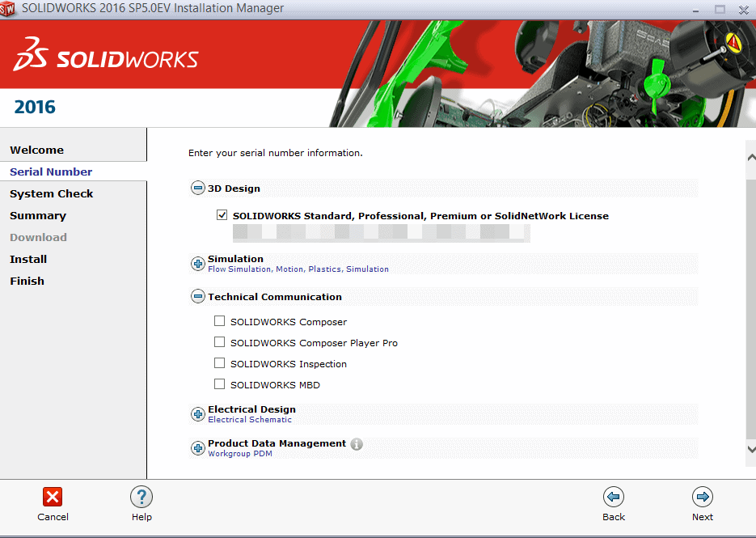The width and height of the screenshot is (756, 538).
Task: Click the scrollbar up arrow
Action: (x=750, y=158)
